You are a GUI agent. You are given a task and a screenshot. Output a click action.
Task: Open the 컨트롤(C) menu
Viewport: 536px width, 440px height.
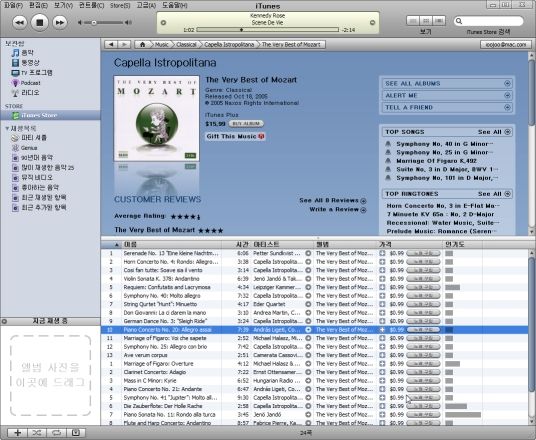click(x=91, y=5)
